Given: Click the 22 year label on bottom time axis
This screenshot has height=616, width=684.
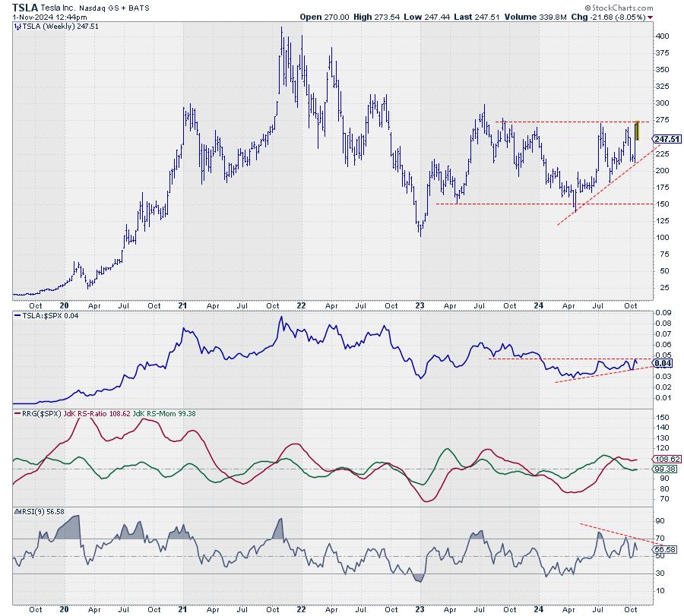Looking at the screenshot, I should (x=302, y=609).
